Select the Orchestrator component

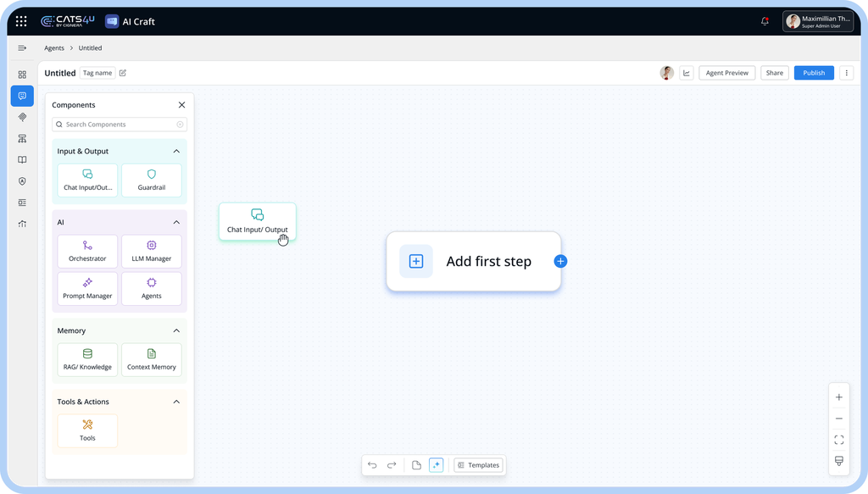point(87,251)
